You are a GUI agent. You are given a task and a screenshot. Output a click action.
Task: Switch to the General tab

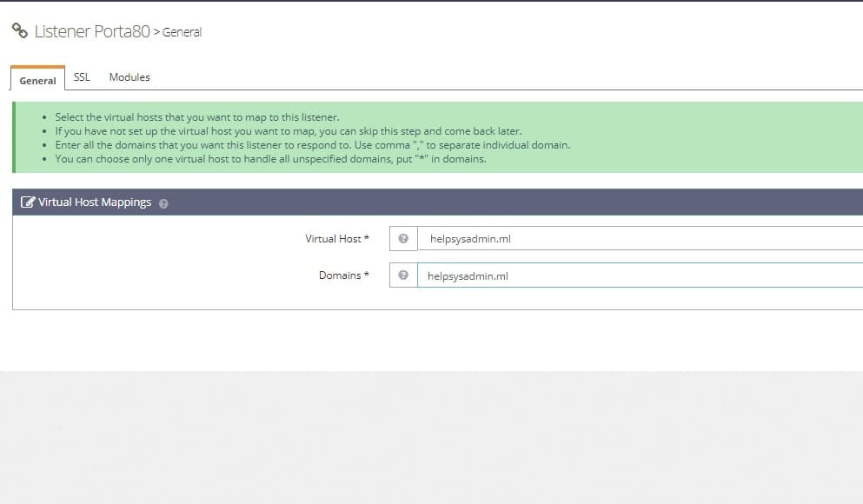37,81
